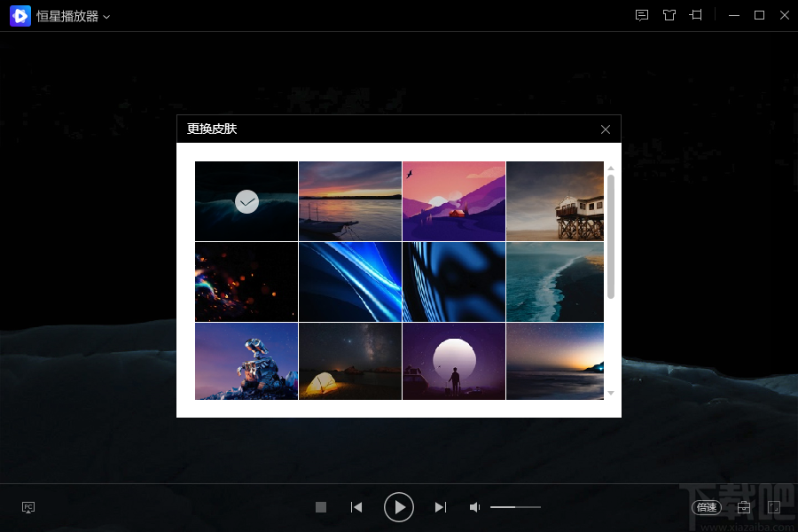Toggle the pin-on-top icon in title bar
Image resolution: width=798 pixels, height=532 pixels.
pyautogui.click(x=696, y=15)
